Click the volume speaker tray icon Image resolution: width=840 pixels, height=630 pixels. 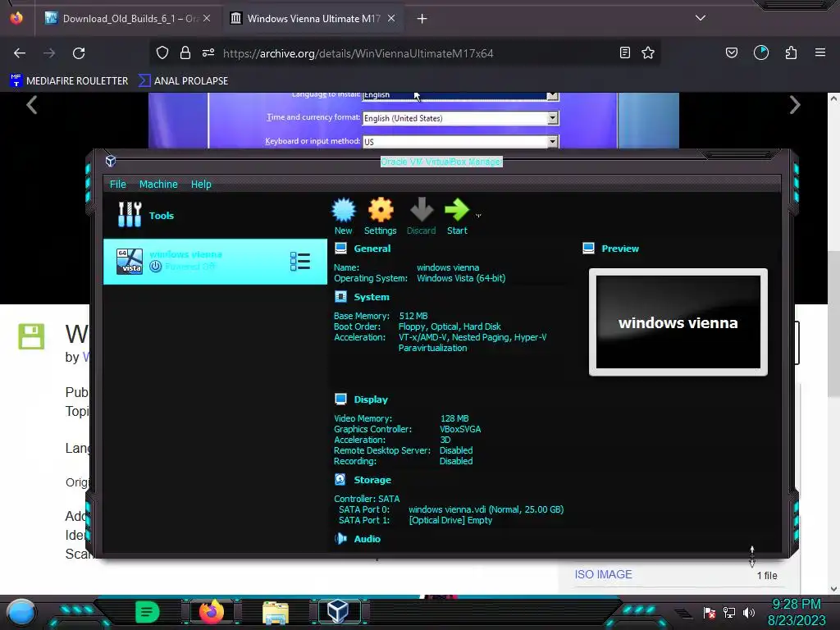pyautogui.click(x=749, y=612)
